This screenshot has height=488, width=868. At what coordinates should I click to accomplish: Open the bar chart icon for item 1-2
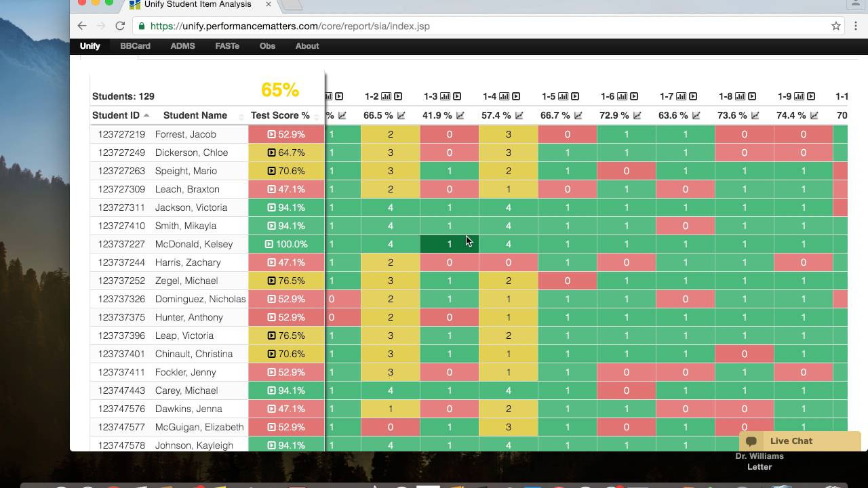click(387, 96)
